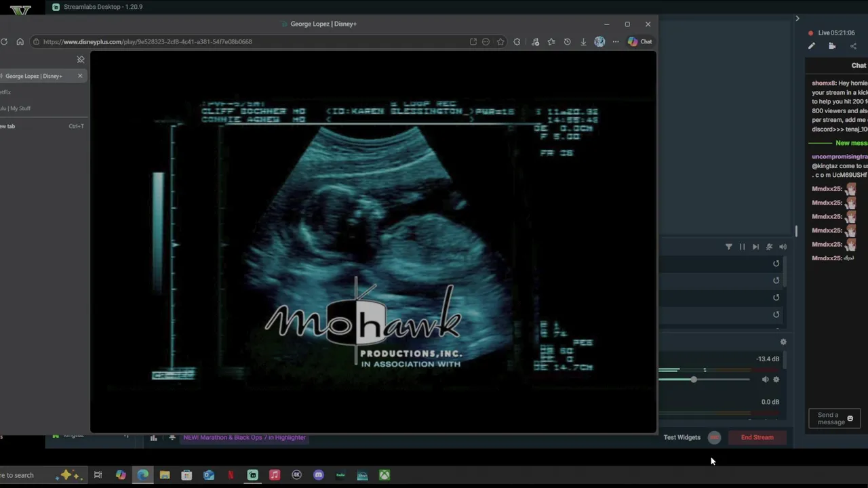Viewport: 868px width, 488px height.
Task: Replay the first recent event
Action: [x=776, y=264]
